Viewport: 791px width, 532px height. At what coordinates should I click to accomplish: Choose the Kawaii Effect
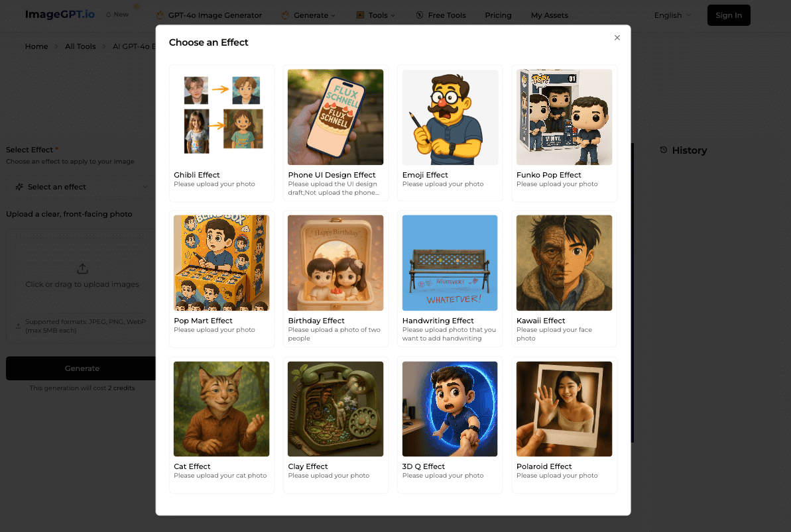[x=564, y=279]
